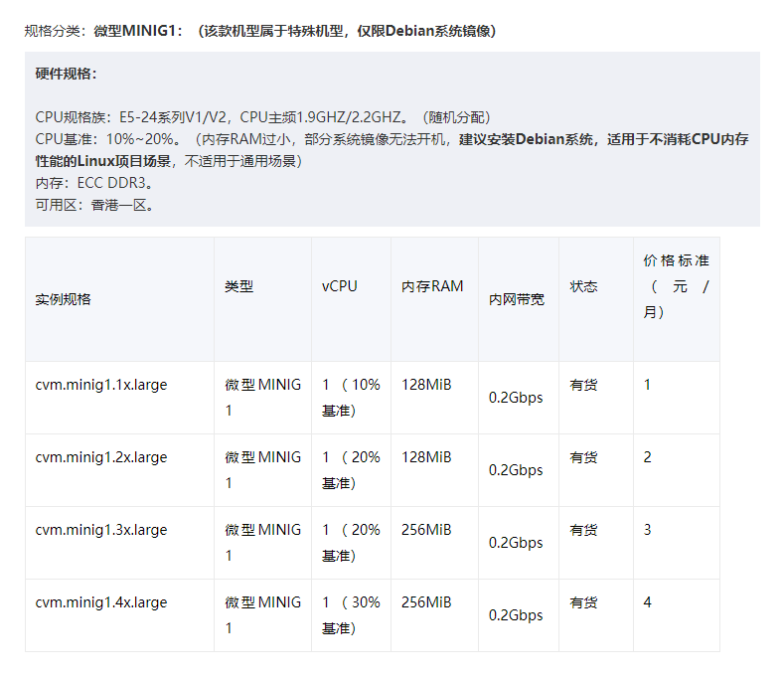Screen dimensions: 784x680
Task: Click 有货 status in 3x.large row
Action: coord(583,530)
